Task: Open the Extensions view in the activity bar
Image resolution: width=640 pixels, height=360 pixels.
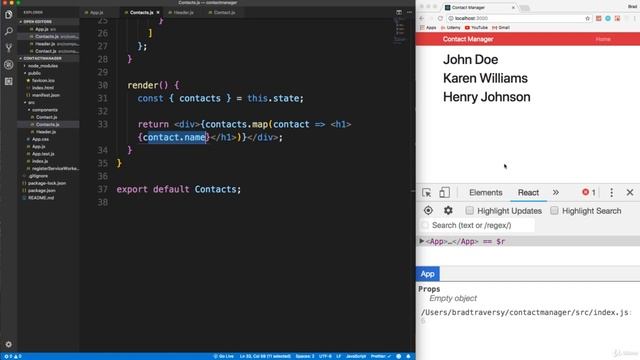Action: coord(9,81)
